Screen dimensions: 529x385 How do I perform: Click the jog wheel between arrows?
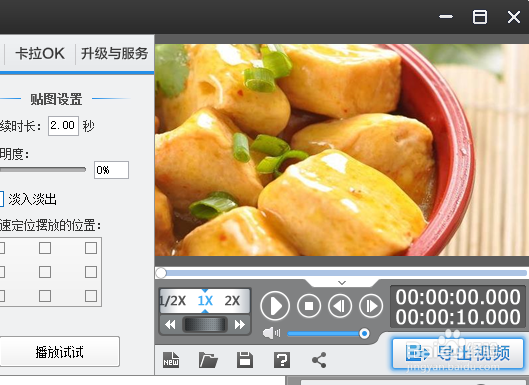click(x=205, y=325)
